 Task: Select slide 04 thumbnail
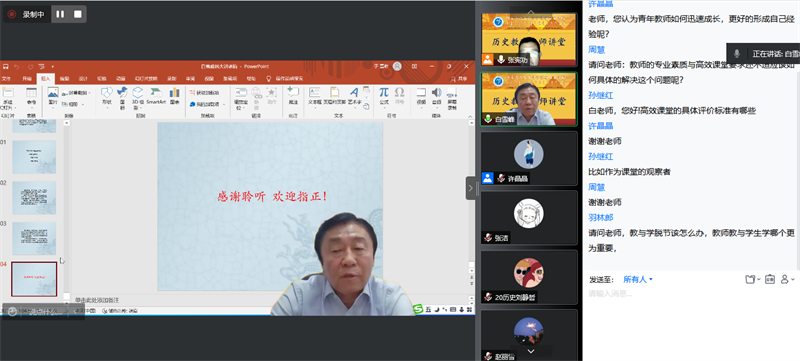[34, 278]
